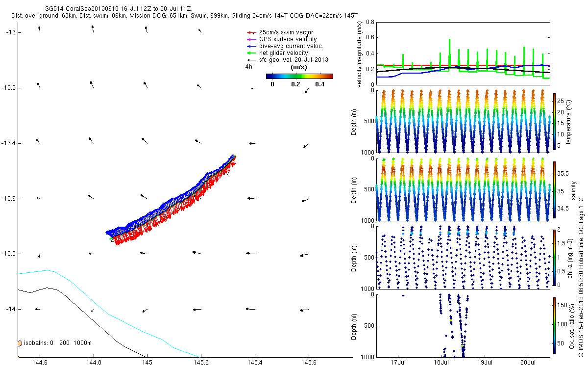Select 'dive-avg current veloc.' legend label
This screenshot has width=588, height=368.
[291, 46]
